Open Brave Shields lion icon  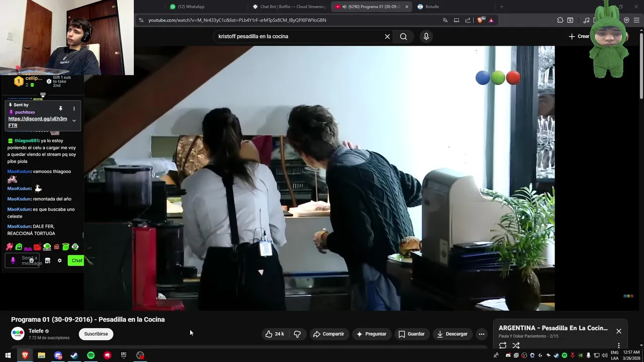pyautogui.click(x=480, y=20)
